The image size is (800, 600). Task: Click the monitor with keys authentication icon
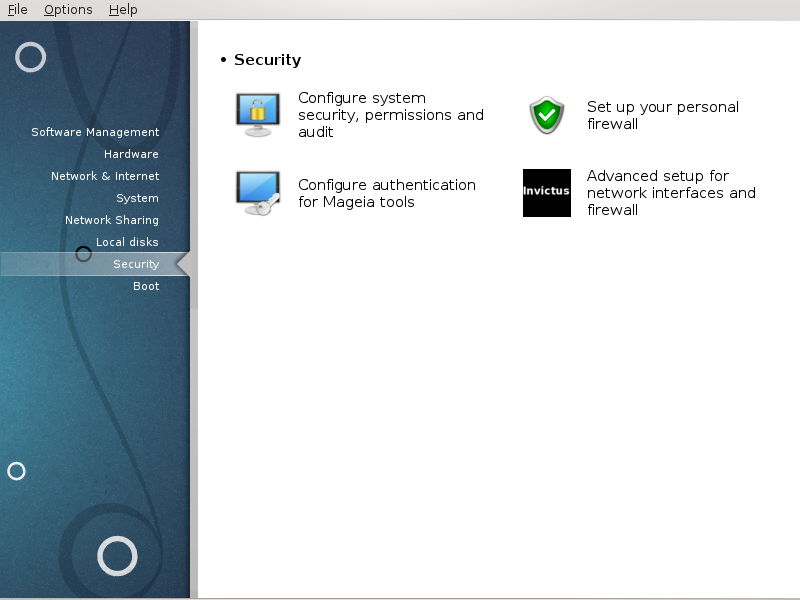[x=258, y=193]
